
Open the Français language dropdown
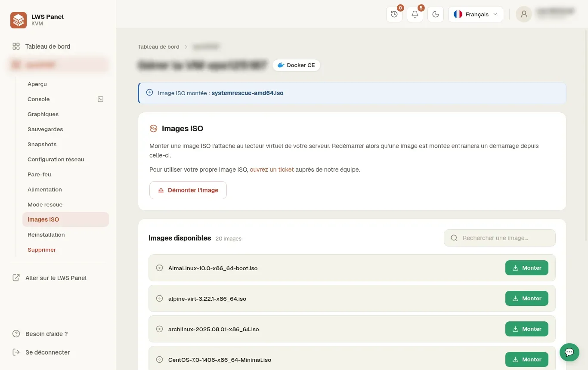[476, 14]
